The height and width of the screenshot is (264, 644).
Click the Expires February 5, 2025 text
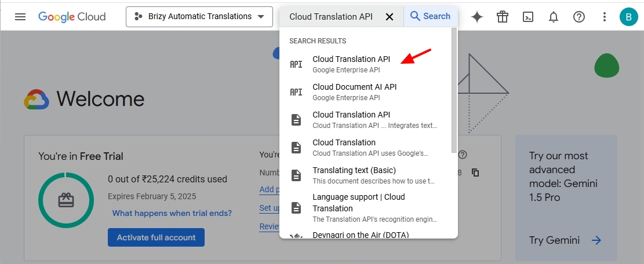point(152,196)
